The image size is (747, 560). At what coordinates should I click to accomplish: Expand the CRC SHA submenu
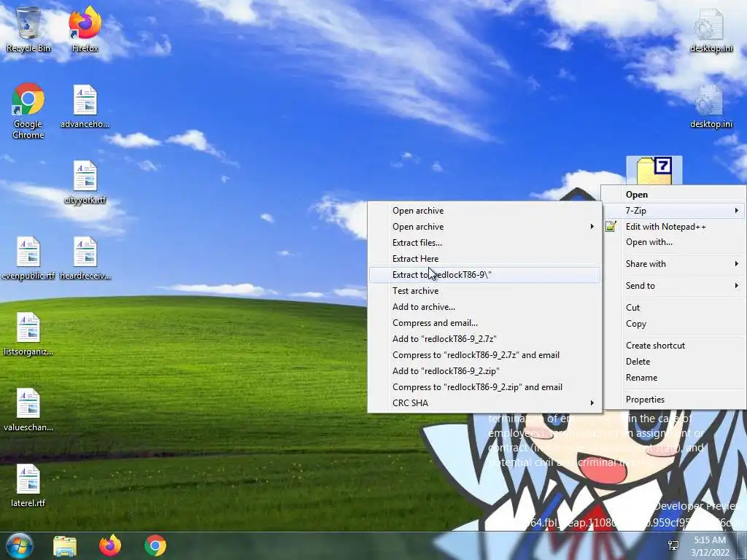tap(484, 403)
